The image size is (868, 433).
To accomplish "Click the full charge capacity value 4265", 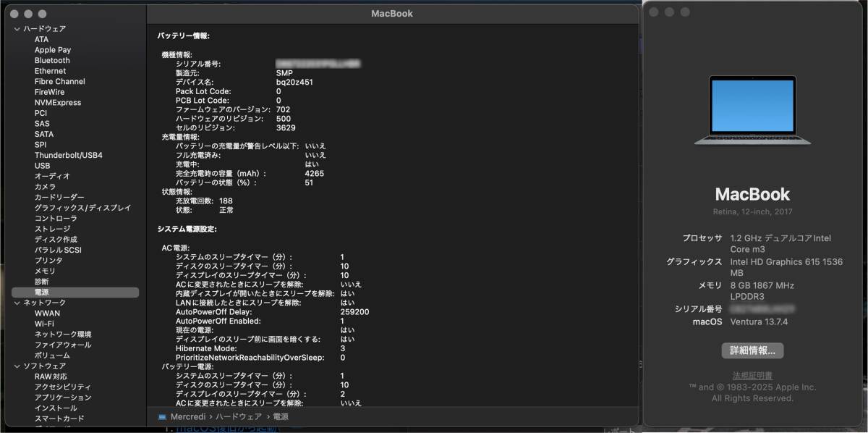I will (315, 174).
